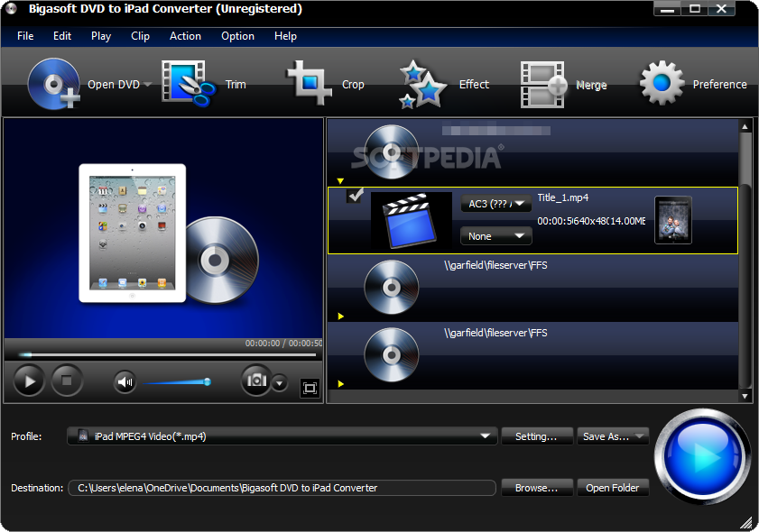Click the Title_1.mp4 clapperboard thumbnail
Image resolution: width=759 pixels, height=532 pixels.
click(x=411, y=220)
